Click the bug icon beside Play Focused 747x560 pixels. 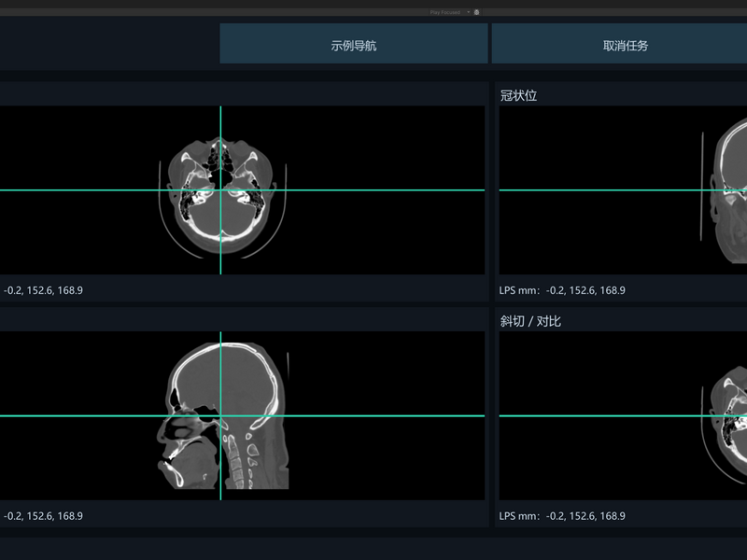pyautogui.click(x=476, y=12)
